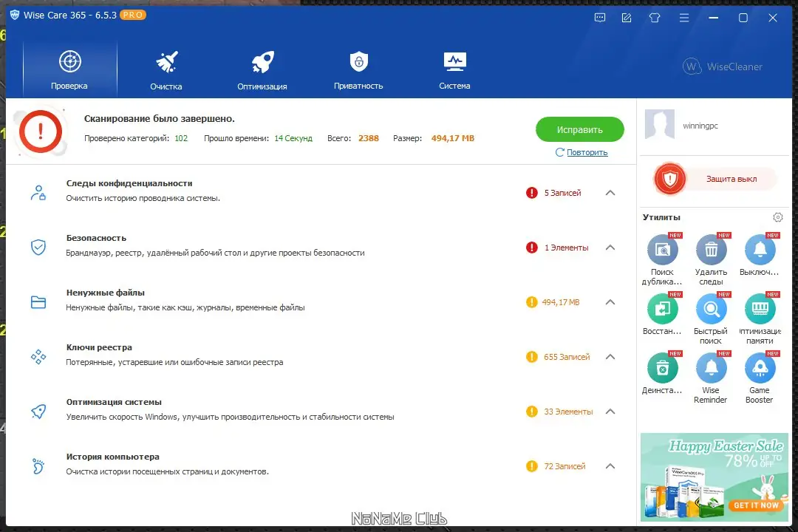
Task: Open the feedback chat icon
Action: (599, 17)
